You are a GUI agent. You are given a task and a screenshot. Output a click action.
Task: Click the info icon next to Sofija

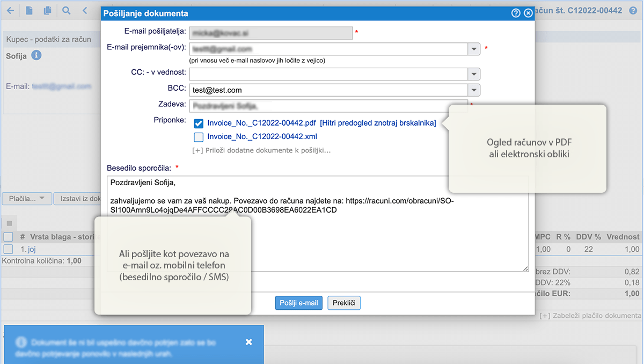point(36,55)
